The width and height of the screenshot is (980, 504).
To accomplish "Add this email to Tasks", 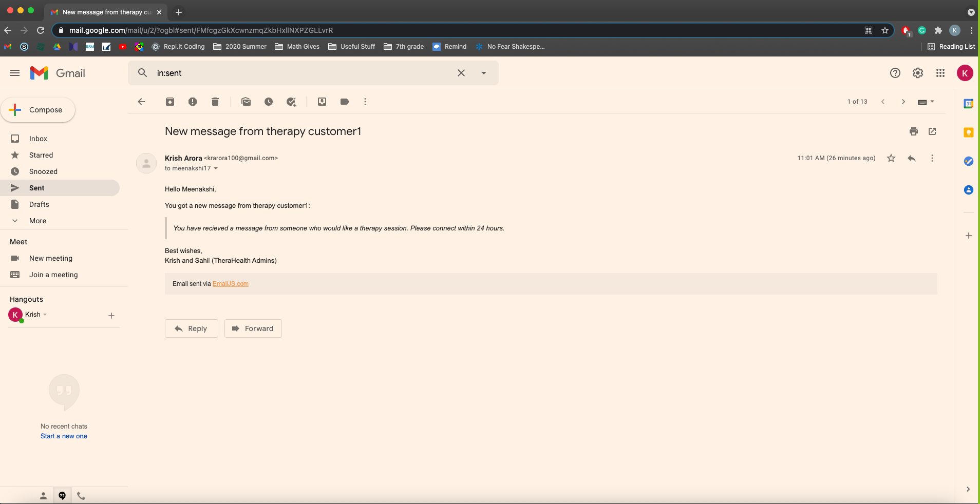I will tap(291, 102).
